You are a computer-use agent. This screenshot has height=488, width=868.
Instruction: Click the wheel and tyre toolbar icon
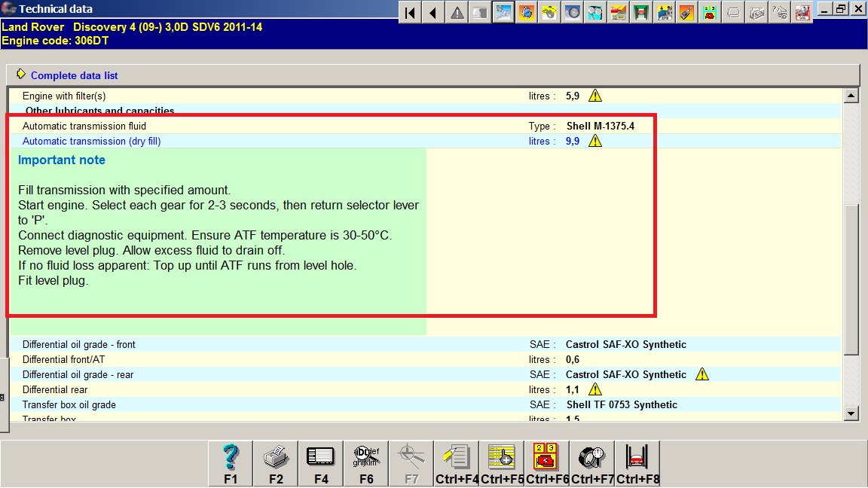(x=573, y=12)
